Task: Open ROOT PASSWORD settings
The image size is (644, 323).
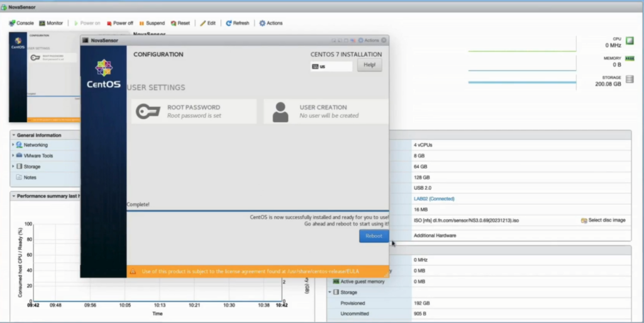Action: coord(194,111)
